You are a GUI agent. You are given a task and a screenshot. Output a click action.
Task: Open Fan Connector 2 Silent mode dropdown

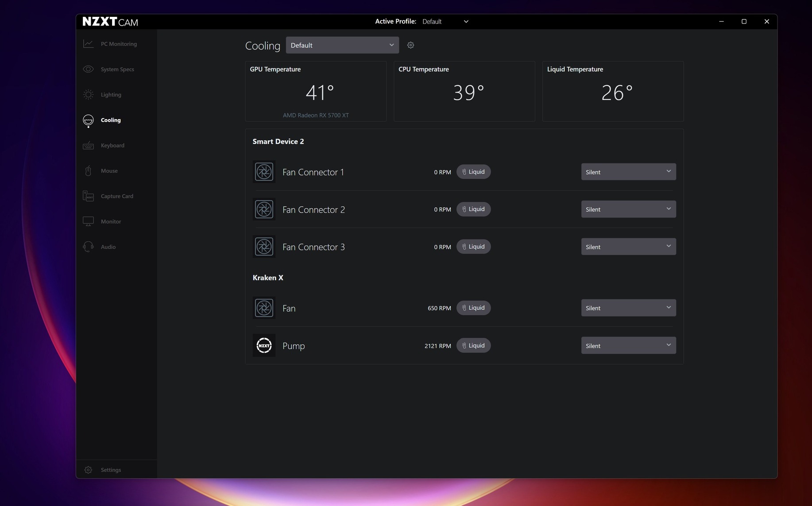click(628, 209)
